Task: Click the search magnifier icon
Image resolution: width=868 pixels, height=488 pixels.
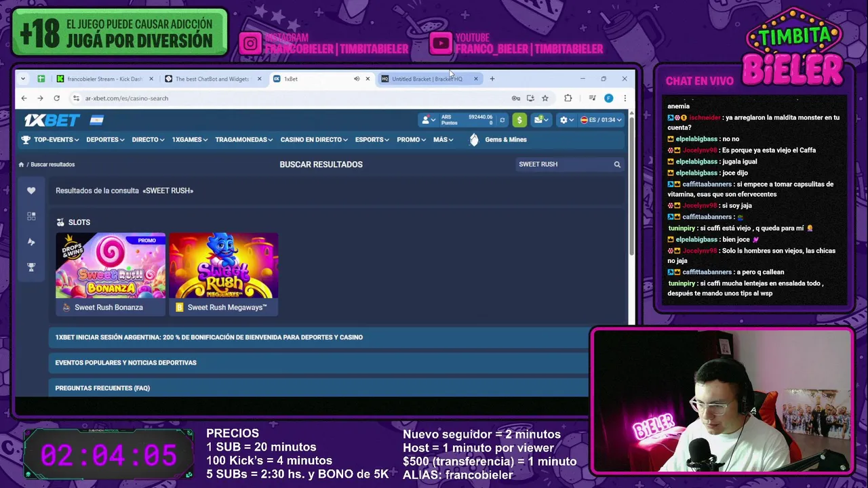Action: point(617,165)
